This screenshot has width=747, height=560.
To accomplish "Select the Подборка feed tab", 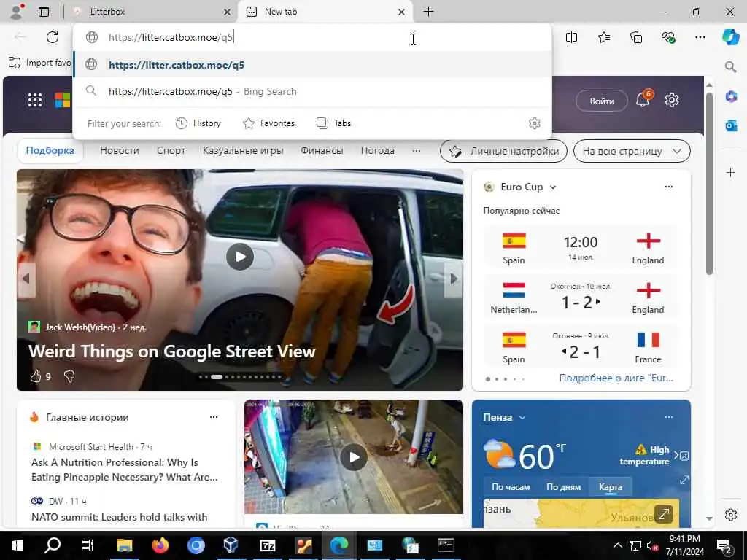I will 50,150.
